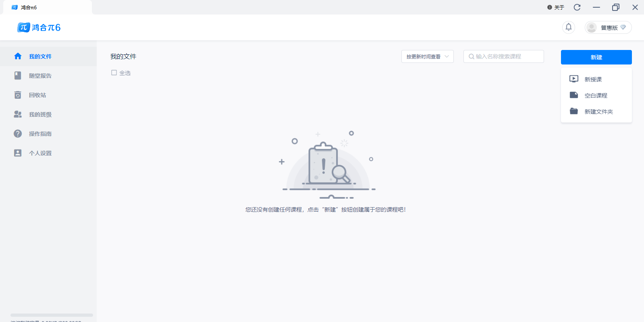
Task: Expand the 按更新时间查看 sort dropdown
Action: (x=427, y=56)
